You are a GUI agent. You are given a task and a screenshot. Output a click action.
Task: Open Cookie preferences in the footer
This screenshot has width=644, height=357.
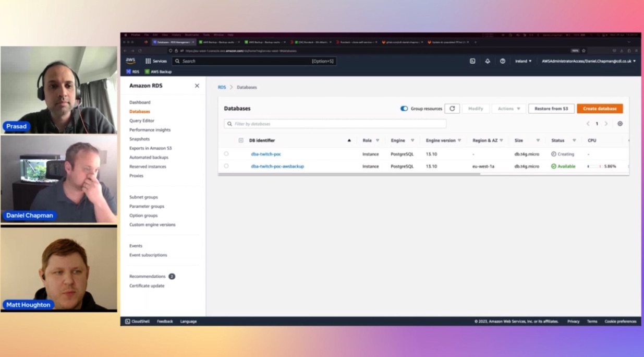621,322
